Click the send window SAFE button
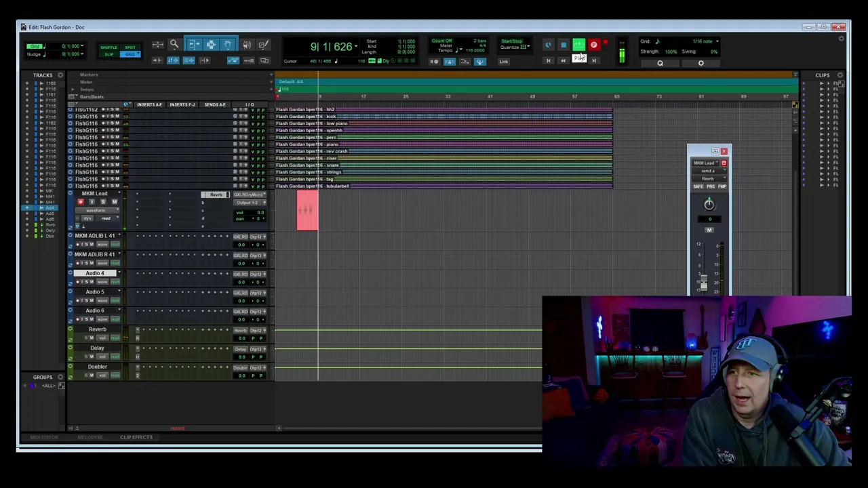 [698, 186]
